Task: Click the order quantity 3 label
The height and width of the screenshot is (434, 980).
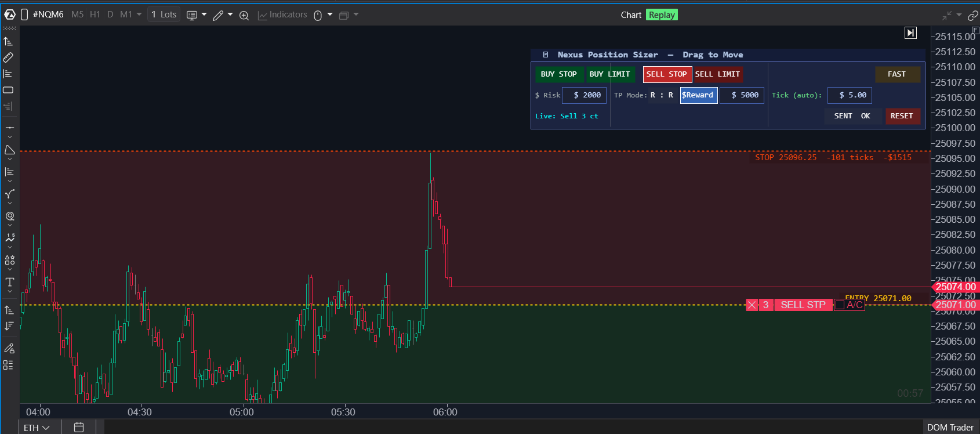Action: click(766, 305)
